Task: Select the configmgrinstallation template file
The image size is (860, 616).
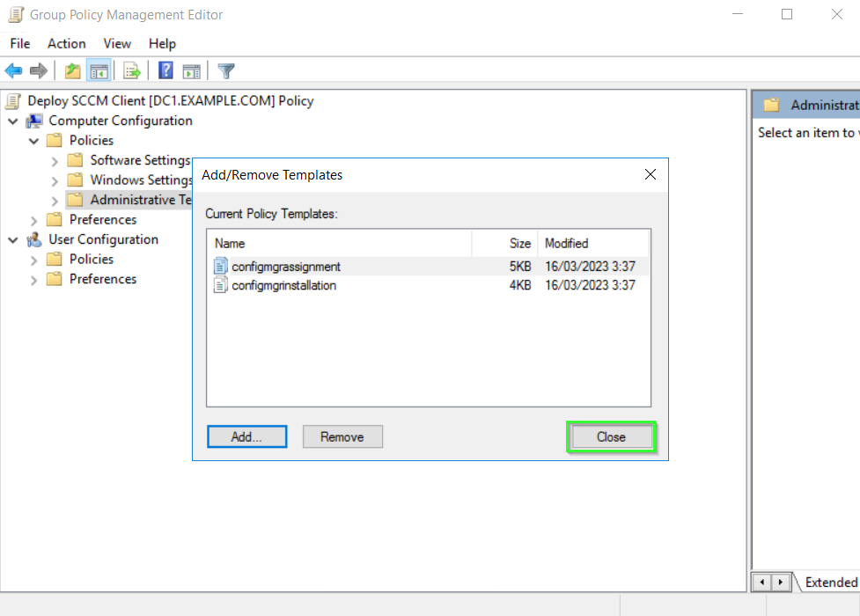Action: (283, 285)
